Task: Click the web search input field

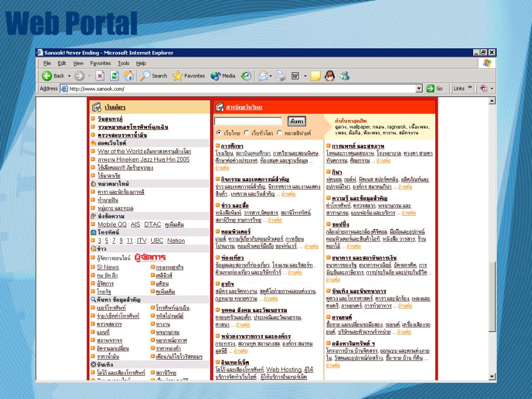Action: tap(248, 121)
